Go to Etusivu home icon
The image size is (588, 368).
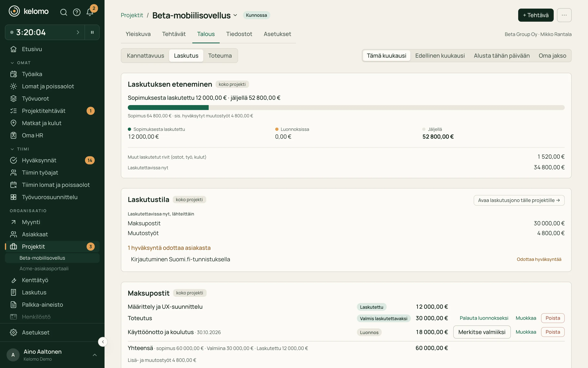click(x=14, y=49)
